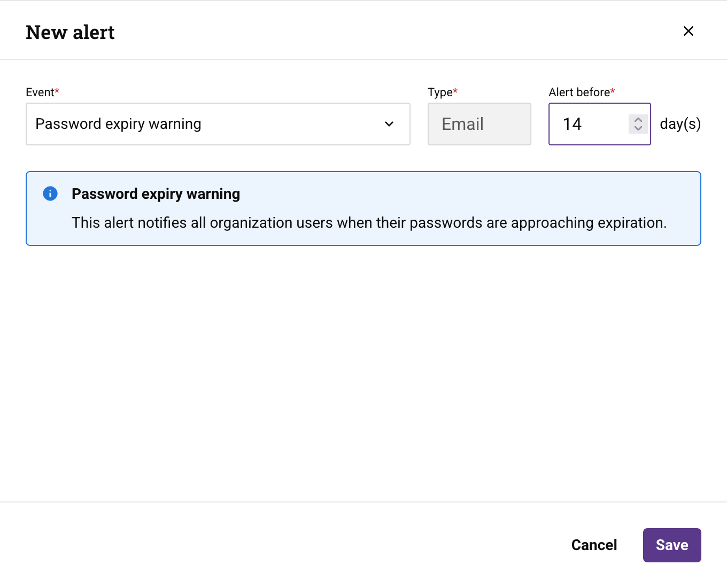Click Cancel to discard the alert
Image resolution: width=727 pixels, height=588 pixels.
pyautogui.click(x=594, y=545)
